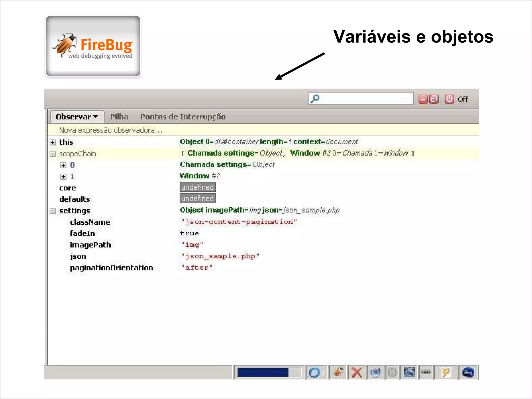Click the link chain icon in status bar

click(426, 373)
